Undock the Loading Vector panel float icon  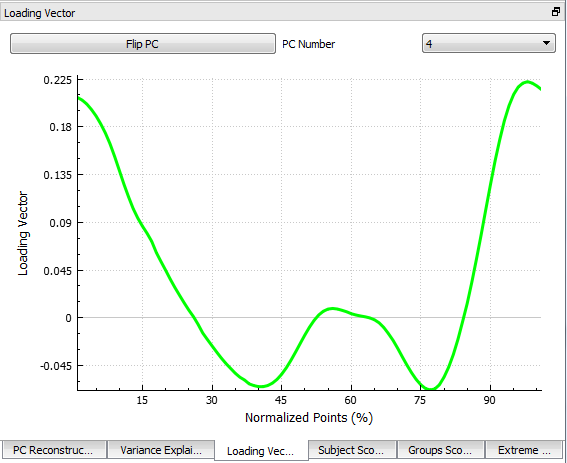[556, 12]
